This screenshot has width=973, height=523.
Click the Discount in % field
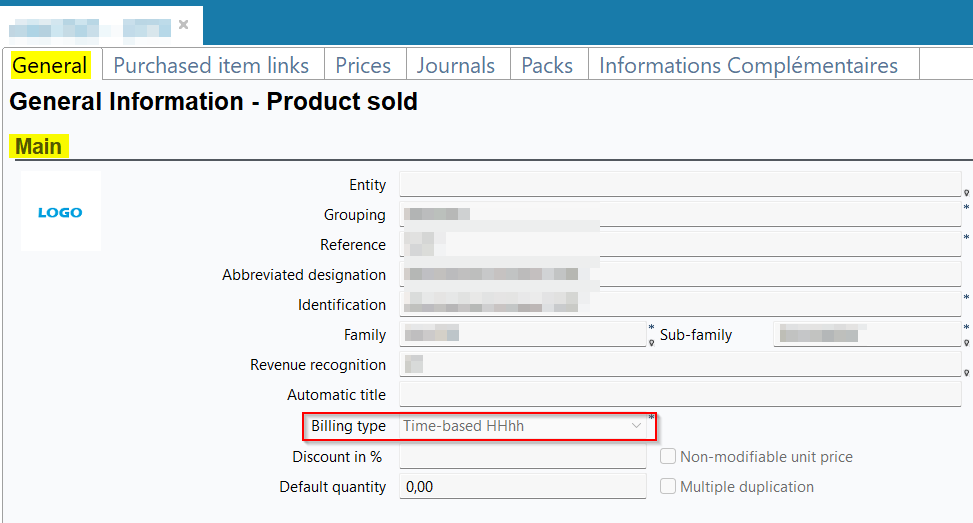pos(523,457)
